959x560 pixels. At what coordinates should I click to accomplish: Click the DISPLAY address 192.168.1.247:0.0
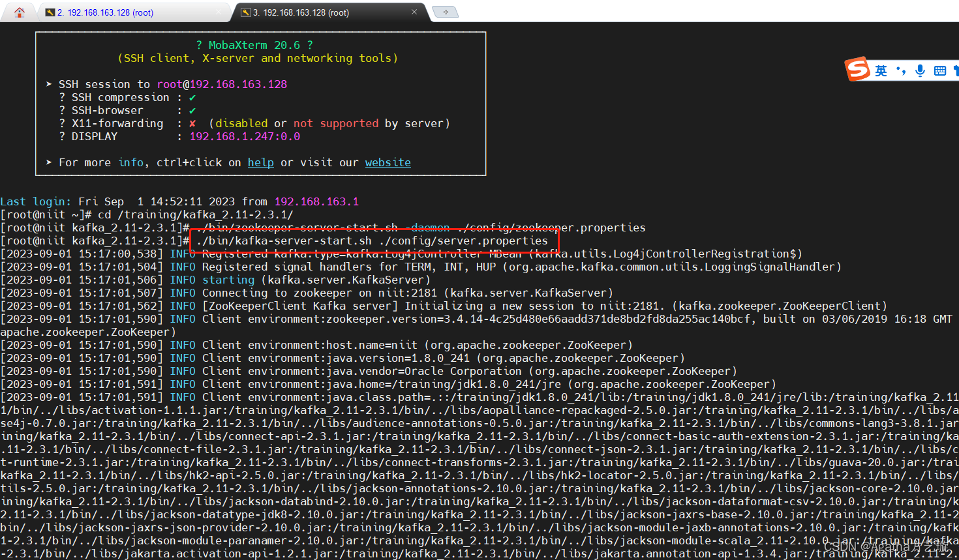coord(245,136)
